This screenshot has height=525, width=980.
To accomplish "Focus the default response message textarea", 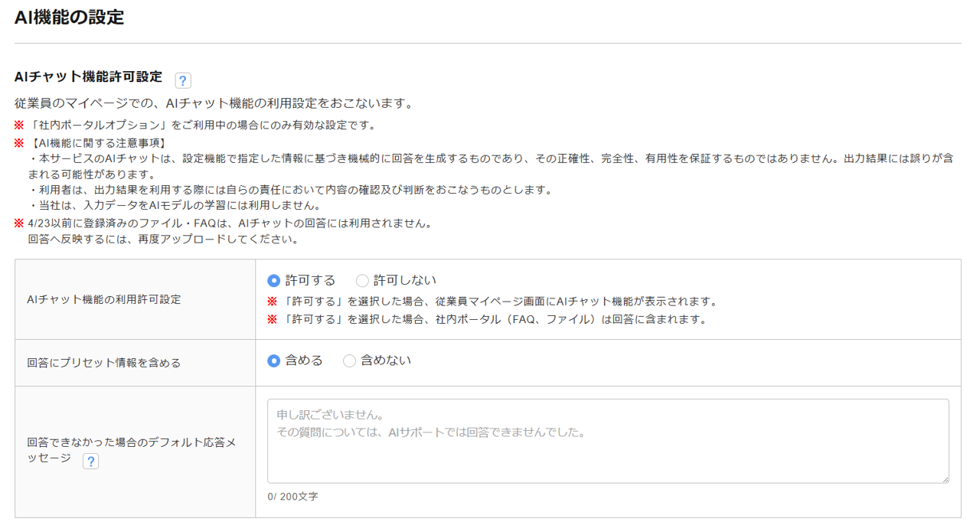I will 607,441.
